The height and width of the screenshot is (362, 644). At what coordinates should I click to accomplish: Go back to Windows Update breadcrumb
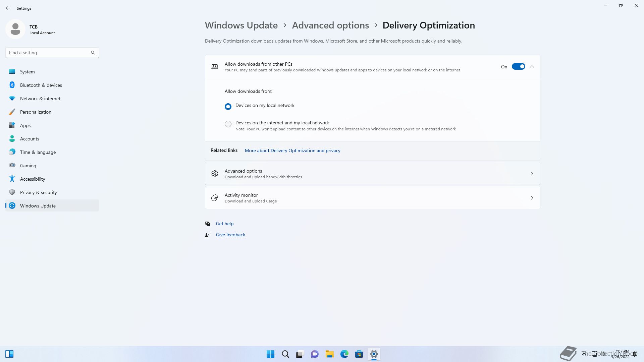pyautogui.click(x=241, y=25)
